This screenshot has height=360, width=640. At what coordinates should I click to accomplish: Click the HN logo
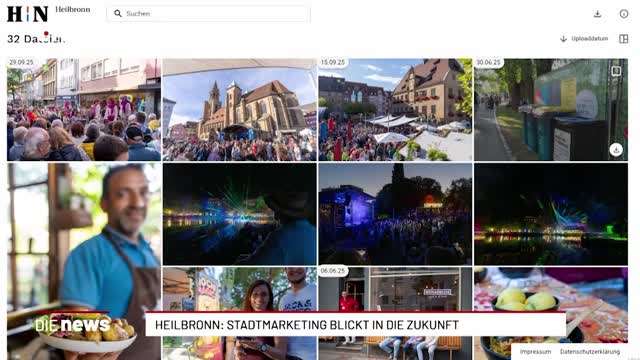pyautogui.click(x=28, y=14)
